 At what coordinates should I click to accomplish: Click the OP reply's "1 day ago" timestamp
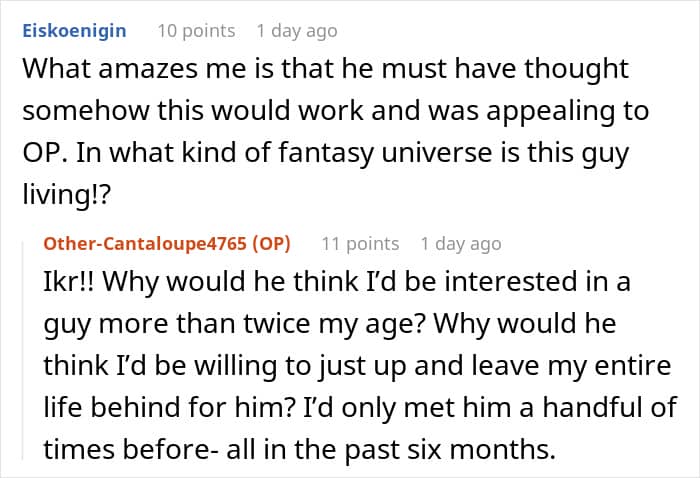(x=460, y=243)
